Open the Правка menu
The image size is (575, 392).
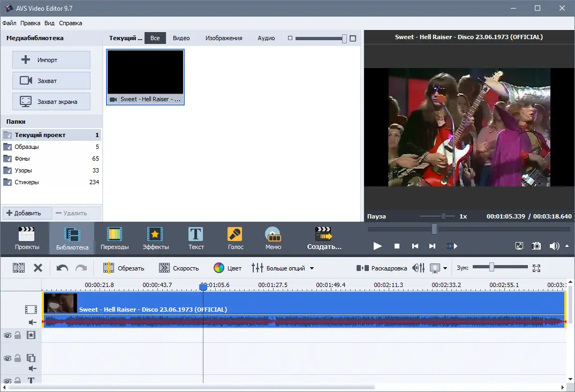(x=31, y=23)
